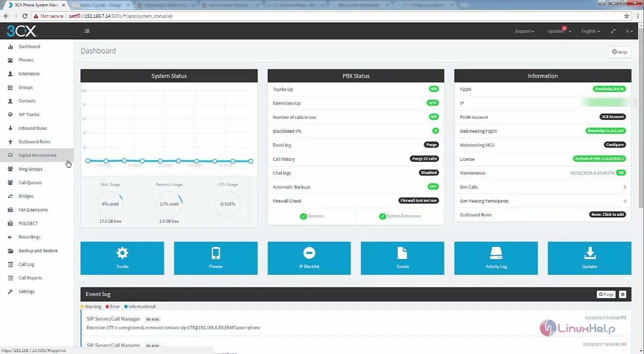Open the Dashboard sidebar item
The height and width of the screenshot is (354, 644).
pyautogui.click(x=29, y=47)
